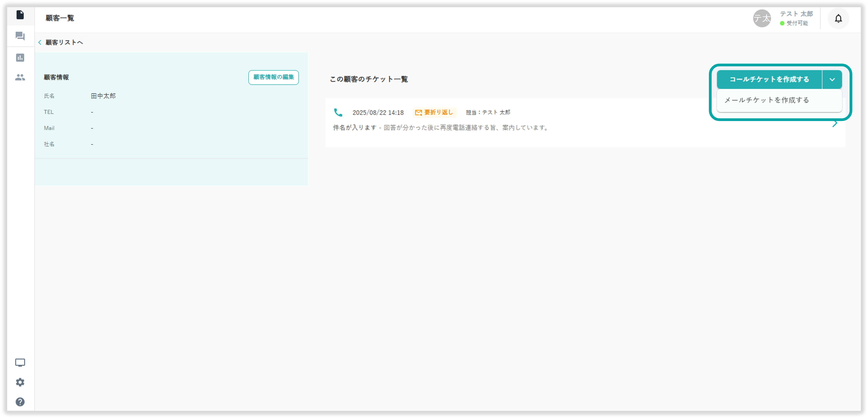Open the help question mark icon

coord(20,402)
